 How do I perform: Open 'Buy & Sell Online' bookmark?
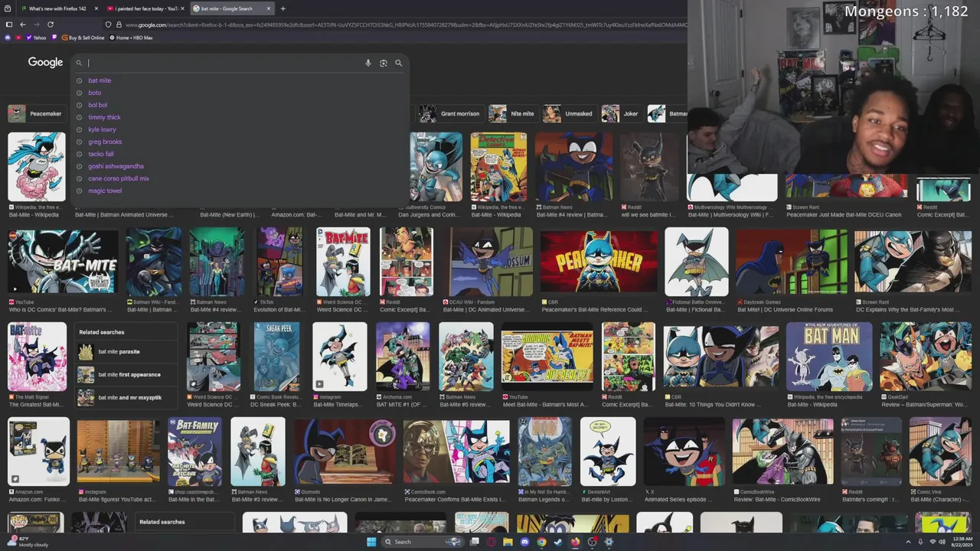[83, 37]
